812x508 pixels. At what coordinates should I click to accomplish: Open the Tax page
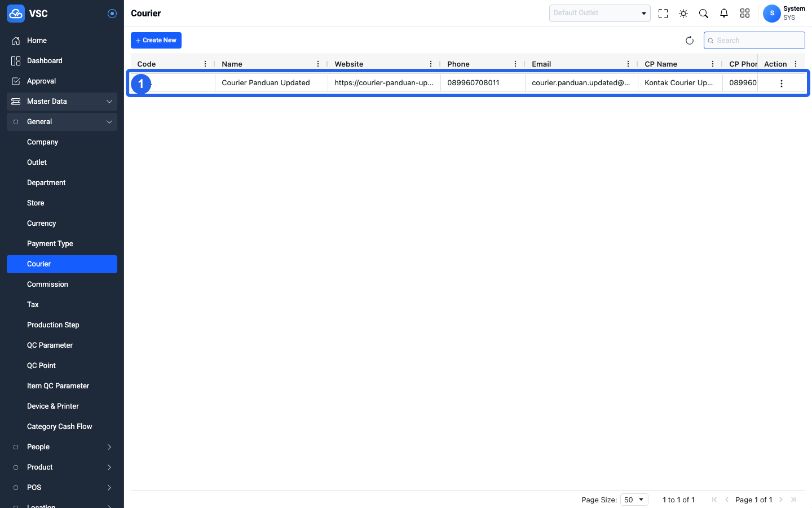(x=62, y=305)
